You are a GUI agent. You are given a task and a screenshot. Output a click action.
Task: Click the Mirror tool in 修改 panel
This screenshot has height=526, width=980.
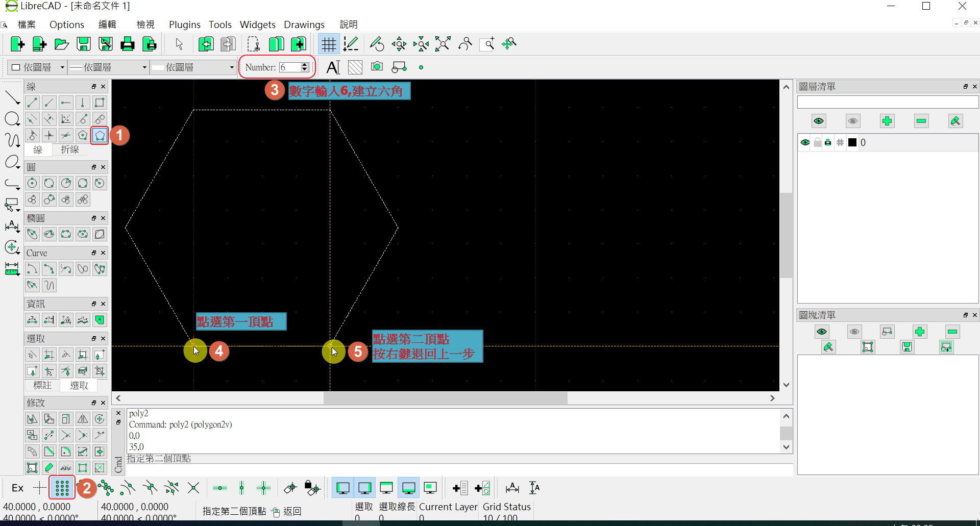(83, 419)
